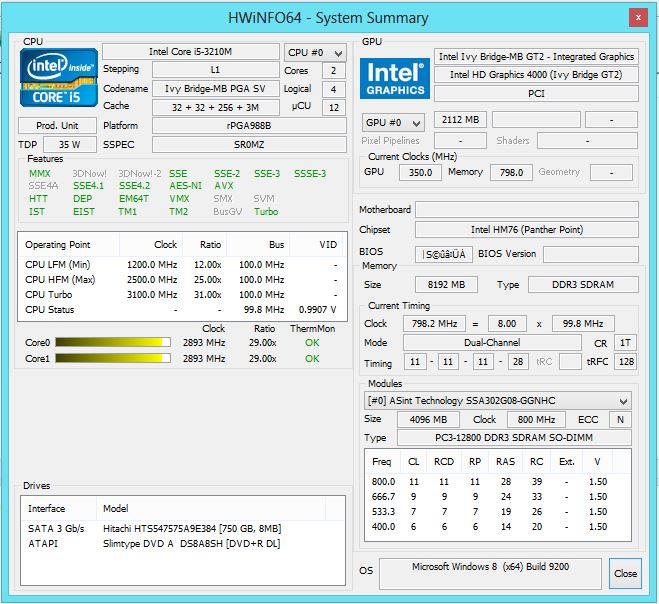
Task: Click the SSPEC SR0MZ field
Action: pyautogui.click(x=249, y=145)
